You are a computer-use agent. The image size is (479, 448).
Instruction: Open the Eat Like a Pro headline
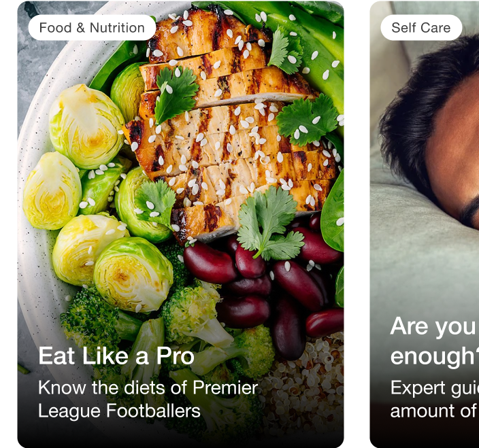pos(116,356)
